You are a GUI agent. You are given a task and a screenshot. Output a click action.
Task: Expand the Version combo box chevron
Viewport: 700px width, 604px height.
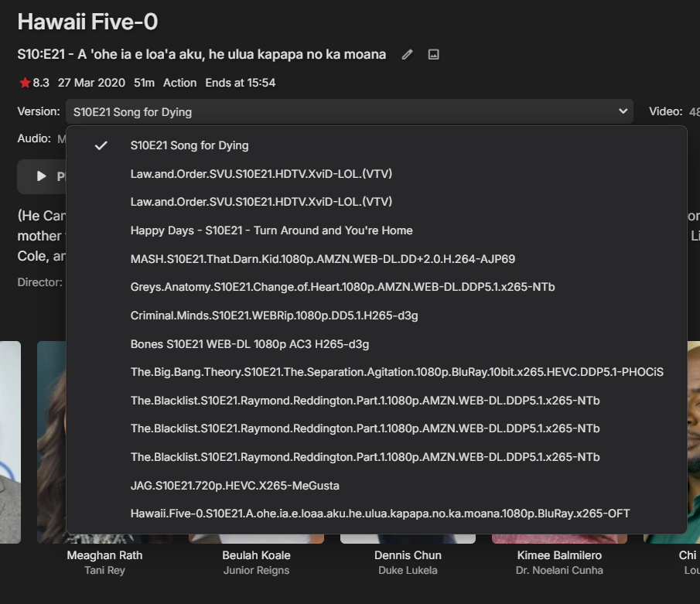[x=623, y=111]
